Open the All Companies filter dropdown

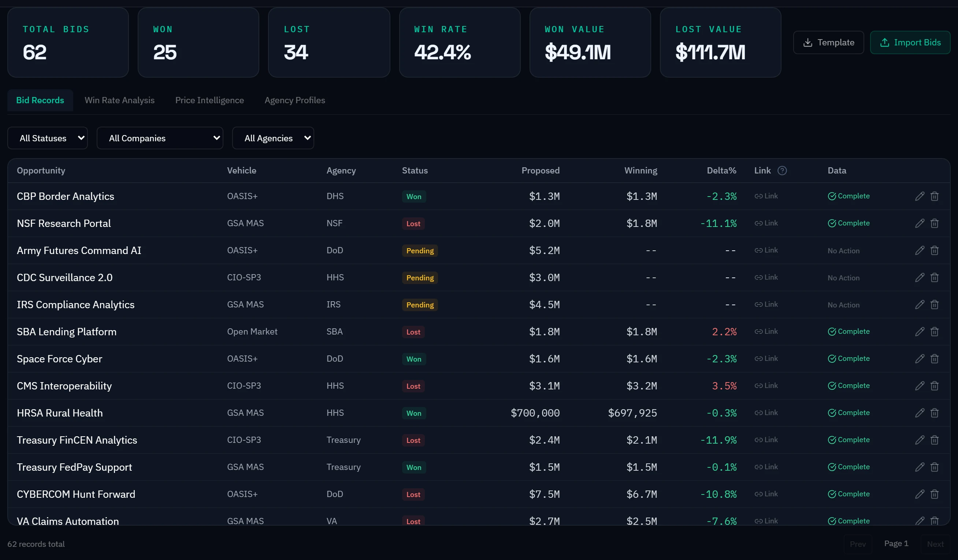pos(160,138)
